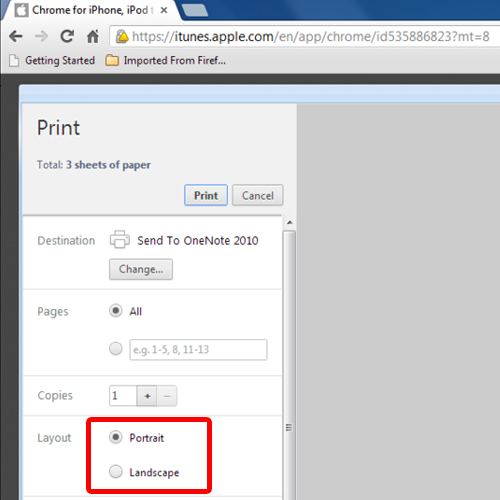Click the scrollbar up arrow in print panel
Image resolution: width=500 pixels, height=500 pixels.
click(289, 222)
